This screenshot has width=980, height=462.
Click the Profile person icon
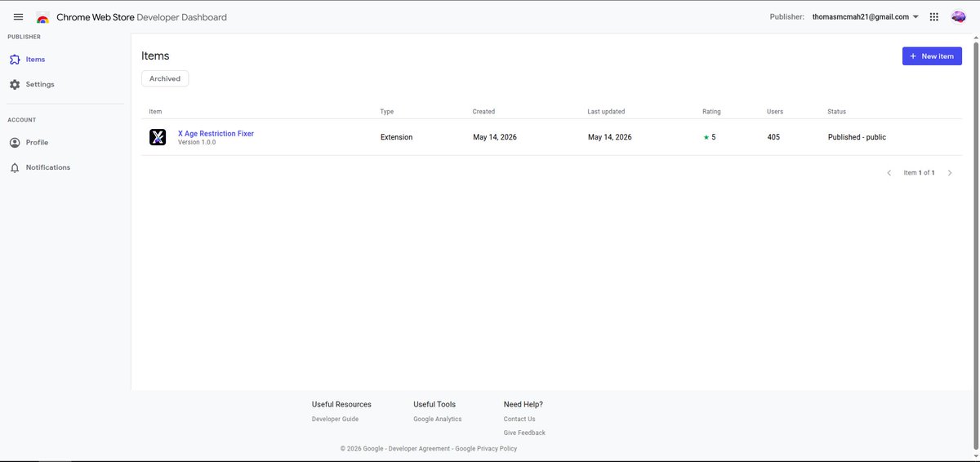(x=15, y=143)
